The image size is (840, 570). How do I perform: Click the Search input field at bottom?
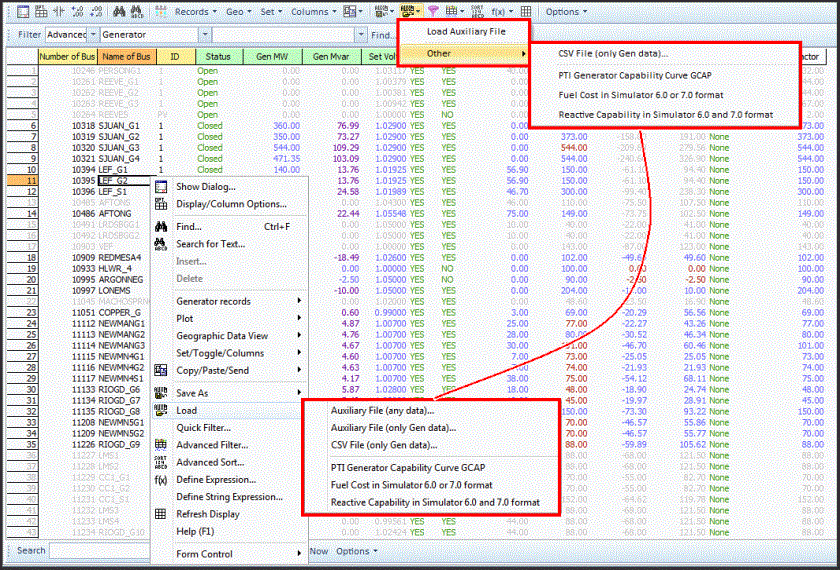[x=100, y=551]
